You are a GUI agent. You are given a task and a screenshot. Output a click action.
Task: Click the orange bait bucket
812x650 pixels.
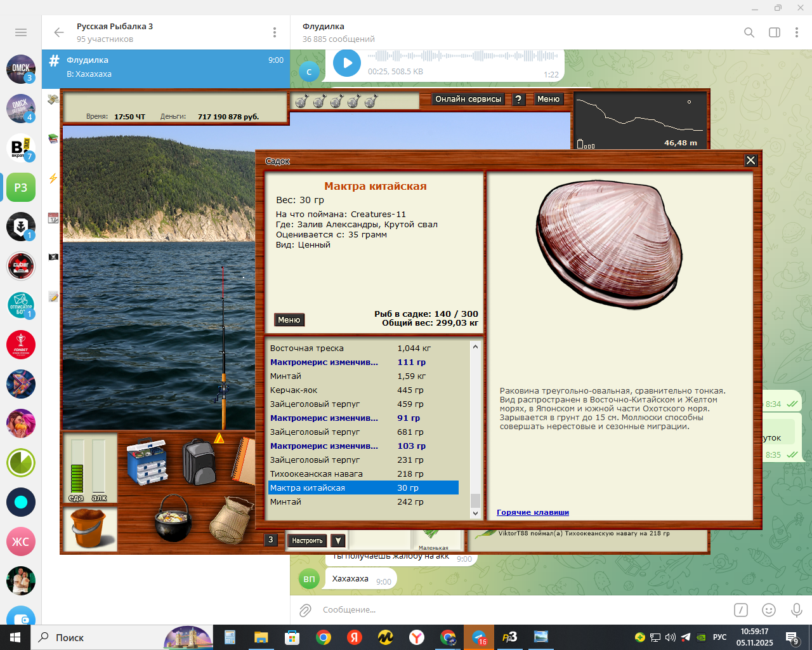point(91,528)
